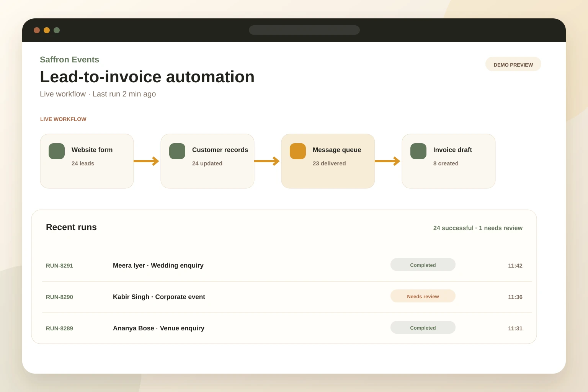Click the green Customer records step icon

click(x=177, y=151)
